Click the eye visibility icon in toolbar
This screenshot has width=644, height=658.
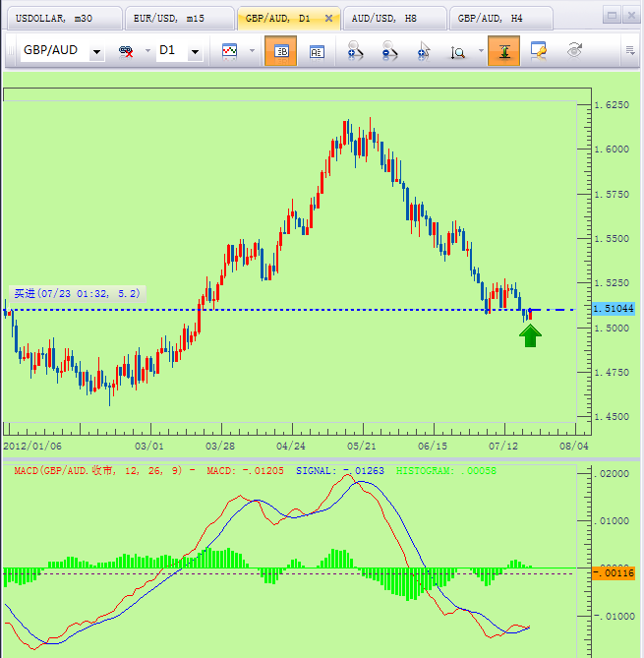[x=575, y=51]
